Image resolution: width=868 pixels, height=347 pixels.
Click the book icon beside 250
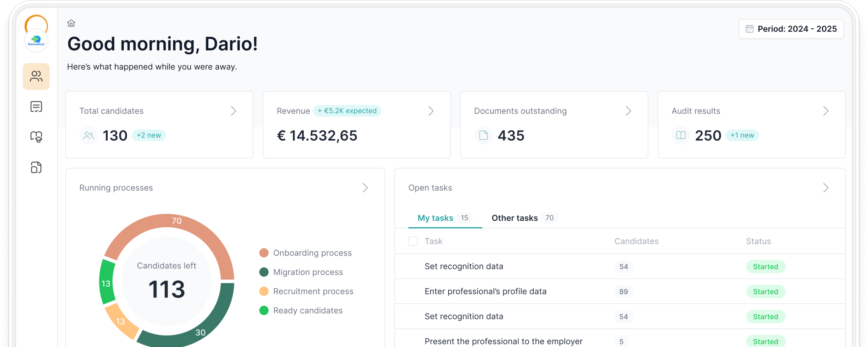pyautogui.click(x=681, y=135)
